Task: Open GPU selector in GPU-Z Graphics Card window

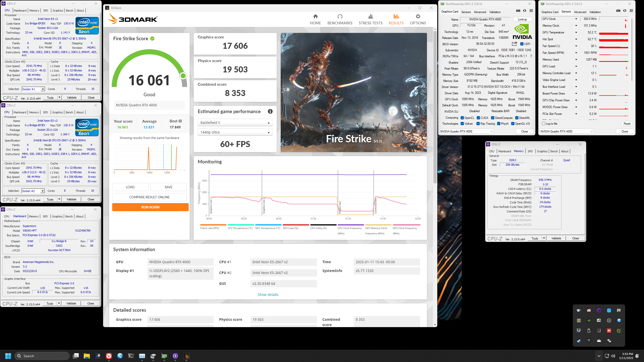Action: coord(466,131)
